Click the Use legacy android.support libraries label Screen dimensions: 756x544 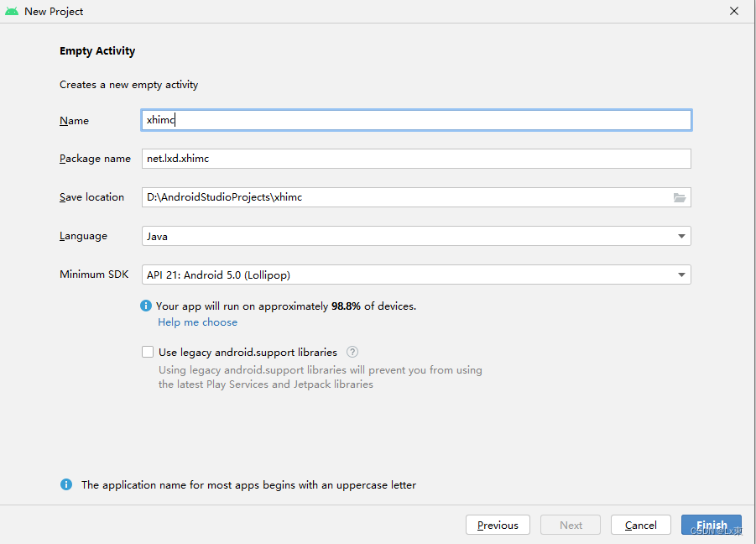click(248, 353)
